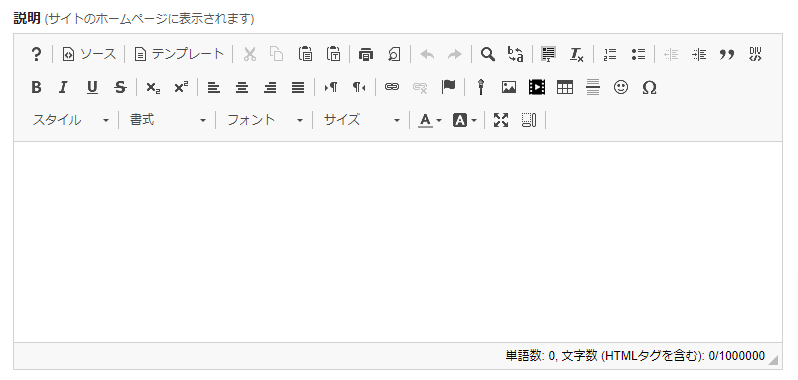Toggle the Show Blocks icon

click(529, 120)
